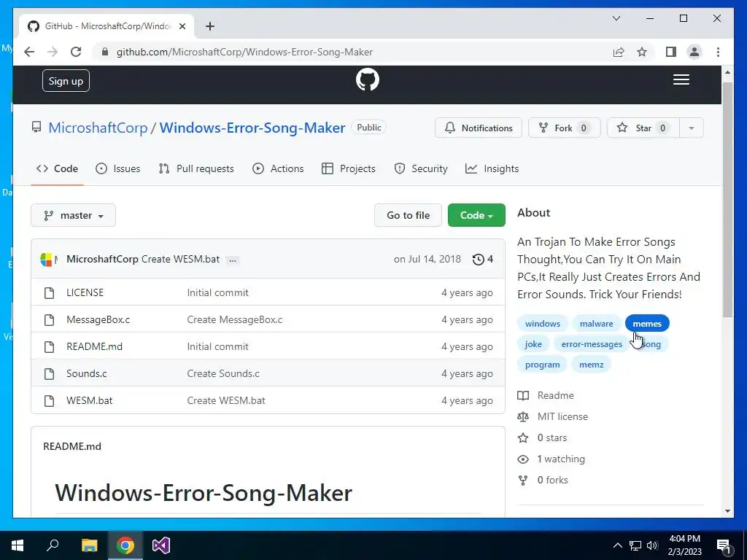The height and width of the screenshot is (560, 747).
Task: Click Chrome icon in taskbar
Action: point(125,545)
